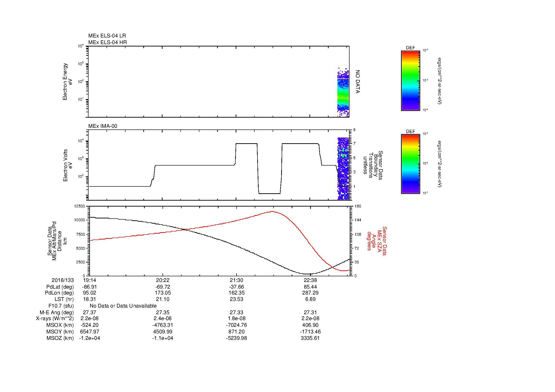Click the IMA ion spectrogram data strip
Screen dimensions: 555x392
343,169
